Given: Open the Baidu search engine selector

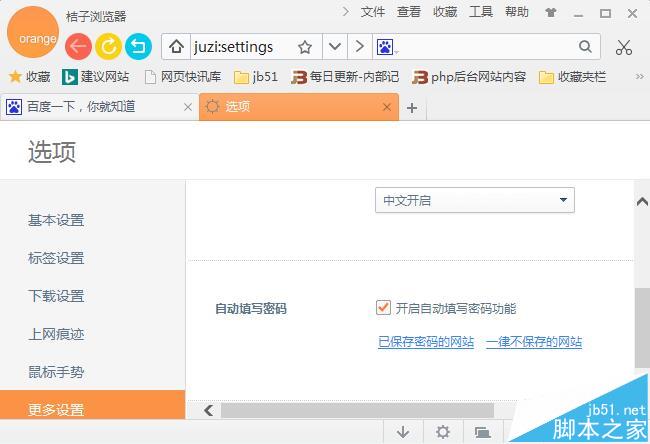Looking at the screenshot, I should [x=386, y=47].
